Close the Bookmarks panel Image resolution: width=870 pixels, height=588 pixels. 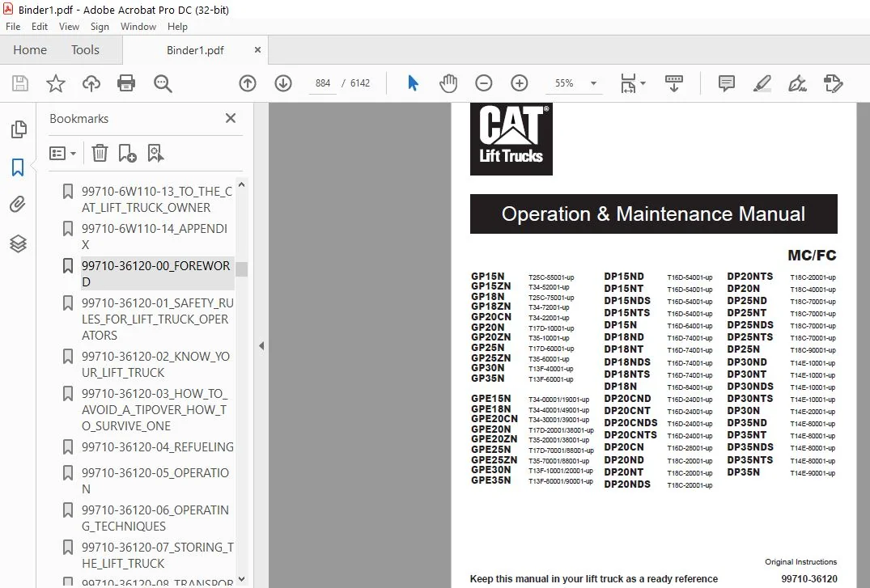(231, 118)
